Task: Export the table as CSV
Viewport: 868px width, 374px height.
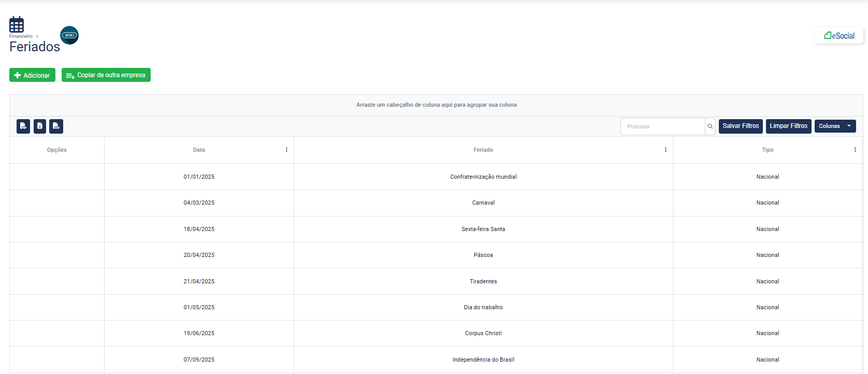Action: pos(56,126)
